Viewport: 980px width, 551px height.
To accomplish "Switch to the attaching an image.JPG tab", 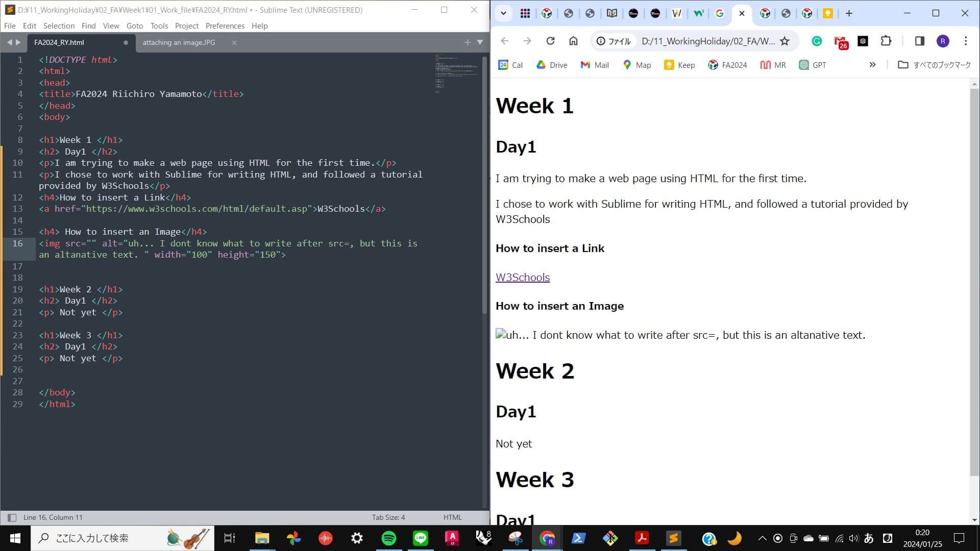I will tap(179, 42).
